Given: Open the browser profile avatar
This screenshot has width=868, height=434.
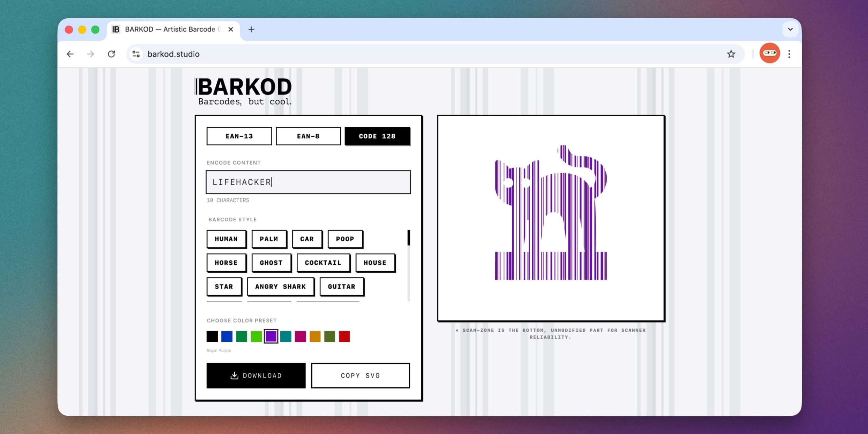Looking at the screenshot, I should pyautogui.click(x=770, y=53).
